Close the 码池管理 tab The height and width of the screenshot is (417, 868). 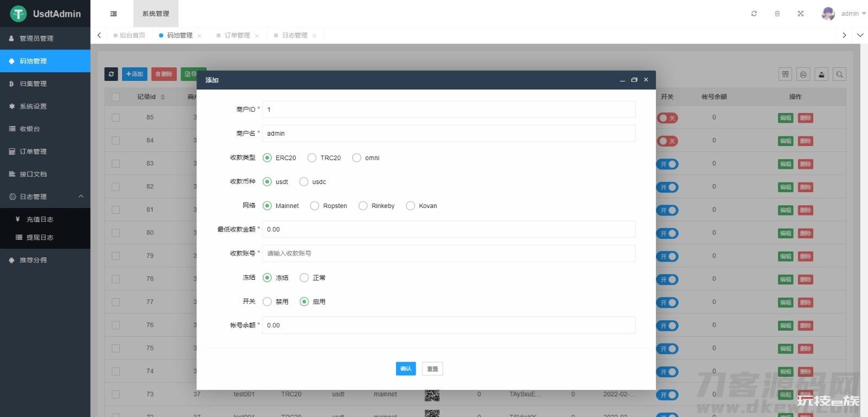click(200, 36)
